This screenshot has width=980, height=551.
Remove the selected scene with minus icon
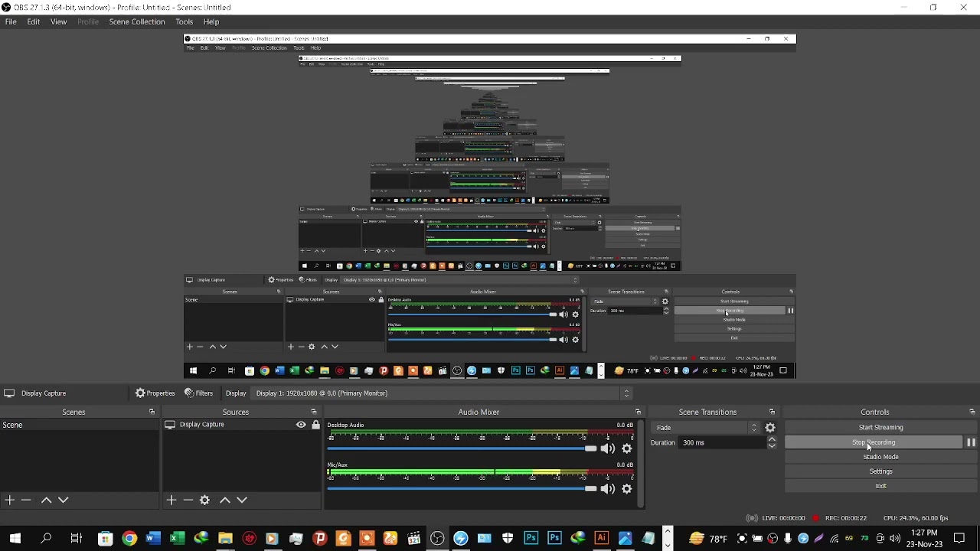pyautogui.click(x=26, y=500)
